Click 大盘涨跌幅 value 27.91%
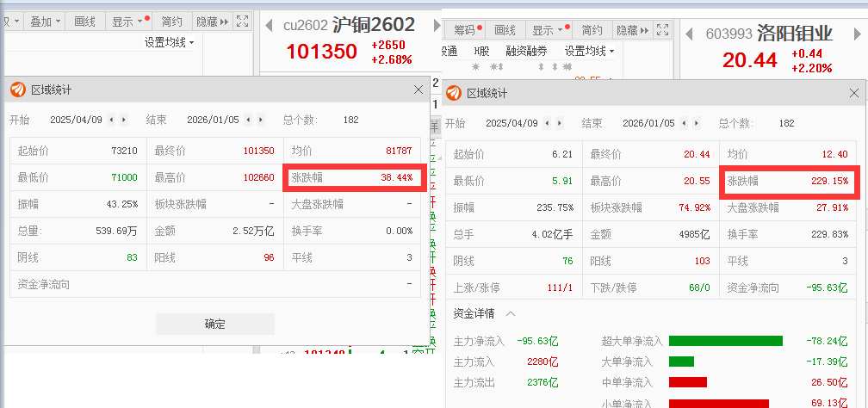The image size is (868, 408). 833,207
